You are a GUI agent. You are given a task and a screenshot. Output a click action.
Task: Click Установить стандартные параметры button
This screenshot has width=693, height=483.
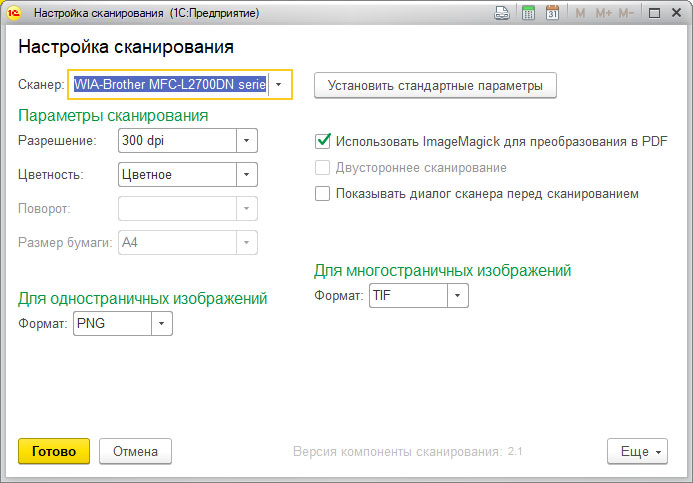pyautogui.click(x=435, y=86)
